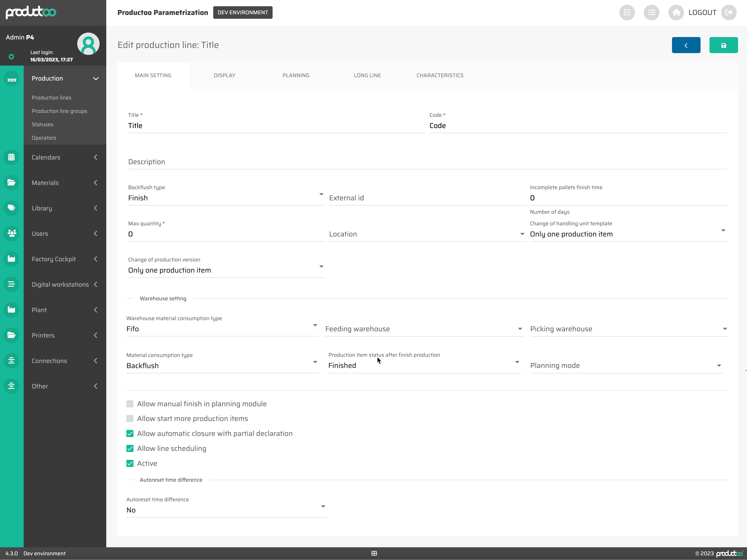The width and height of the screenshot is (747, 560).
Task: Click the Calendars sidebar icon
Action: point(11,157)
